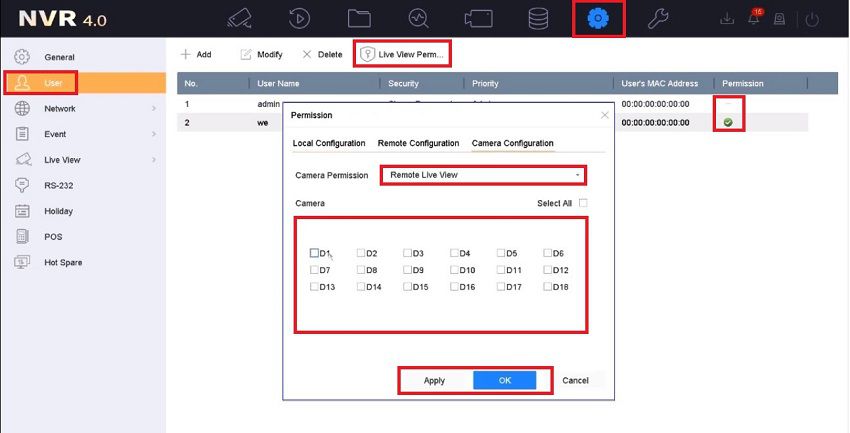850x433 pixels.
Task: Click the power shutdown icon
Action: (812, 20)
